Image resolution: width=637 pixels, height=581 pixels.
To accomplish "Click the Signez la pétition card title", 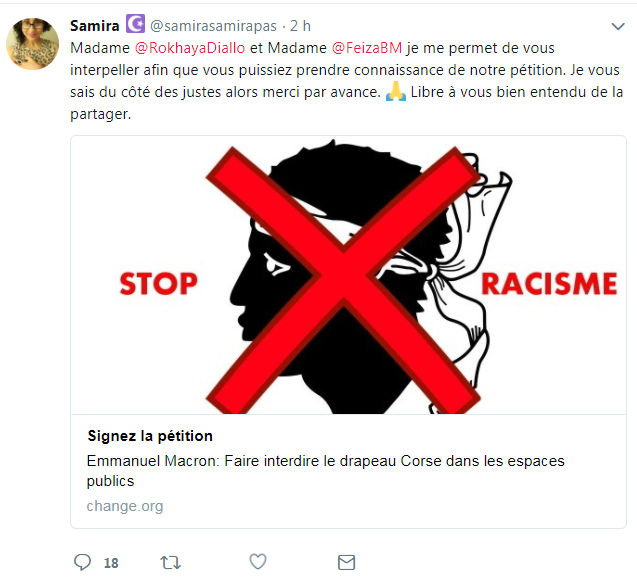I will 150,436.
